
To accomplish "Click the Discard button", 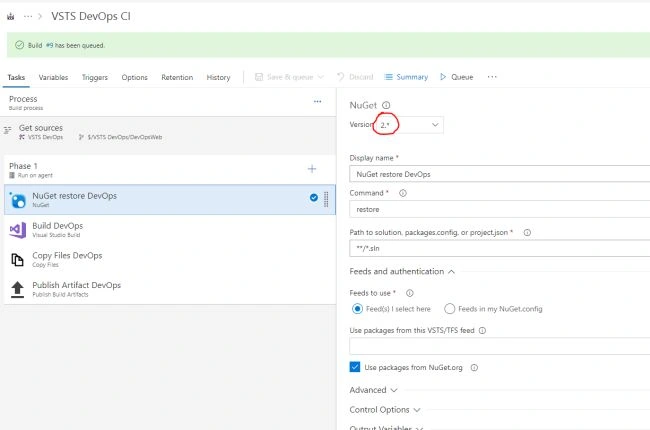I will click(x=355, y=77).
